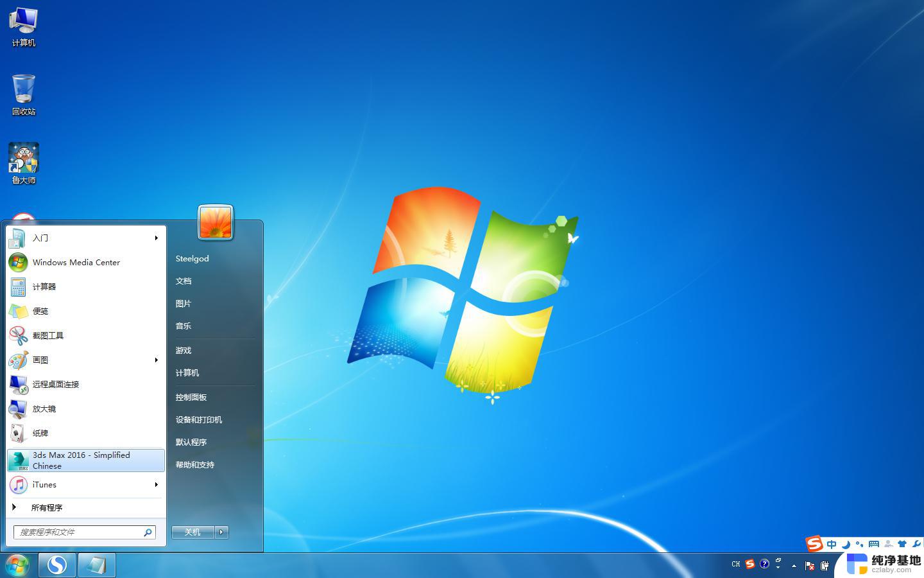Viewport: 924px width, 578px height.
Task: Launch Windows Media Center
Action: click(85, 262)
